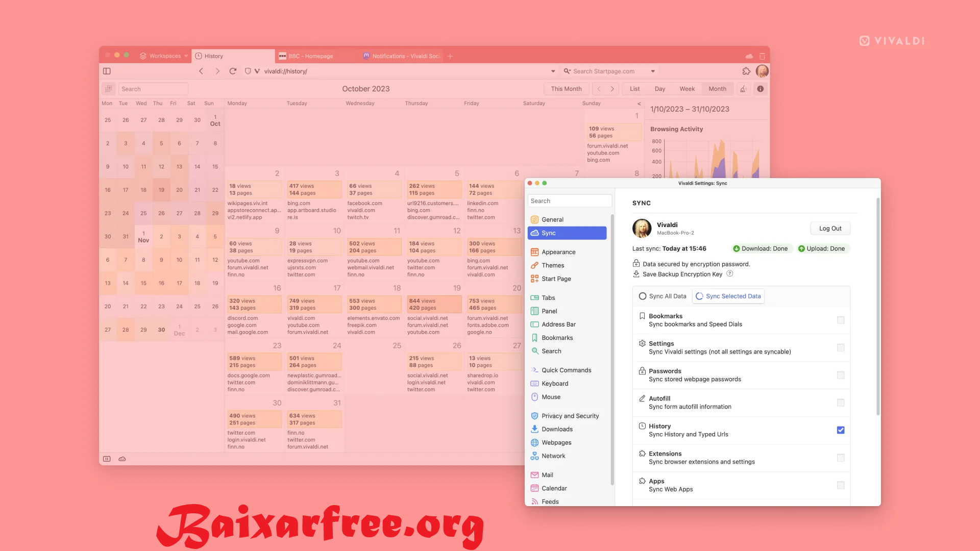Click in the history Search field
The image size is (980, 551).
click(x=153, y=89)
